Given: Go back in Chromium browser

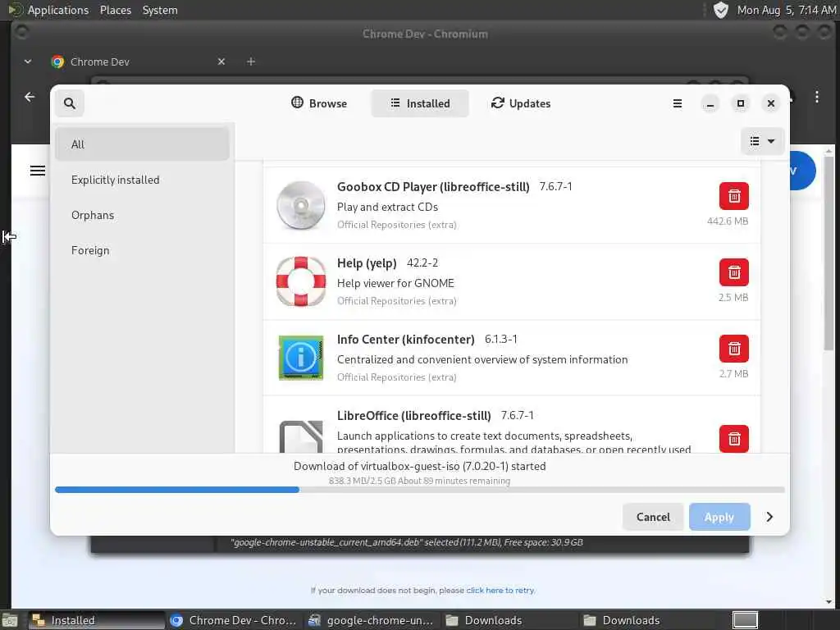Looking at the screenshot, I should (x=30, y=97).
